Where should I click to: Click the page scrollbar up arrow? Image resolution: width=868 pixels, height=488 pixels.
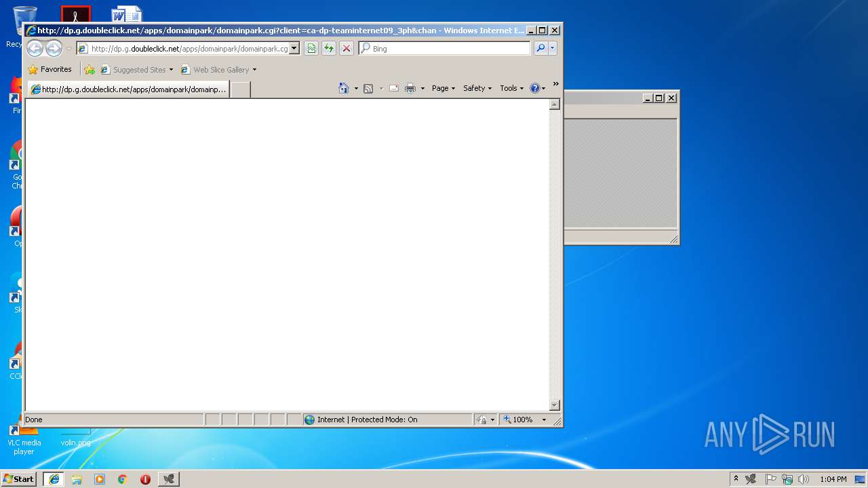click(x=554, y=104)
